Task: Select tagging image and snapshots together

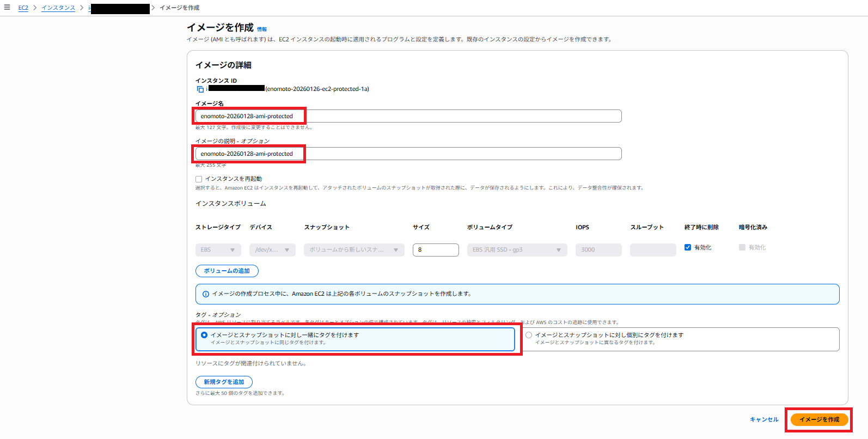Action: pos(204,335)
